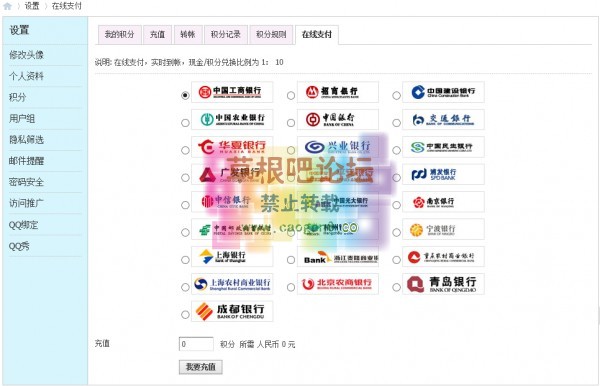
Task: Select the radio button for 中国工商银行
Action: (185, 95)
